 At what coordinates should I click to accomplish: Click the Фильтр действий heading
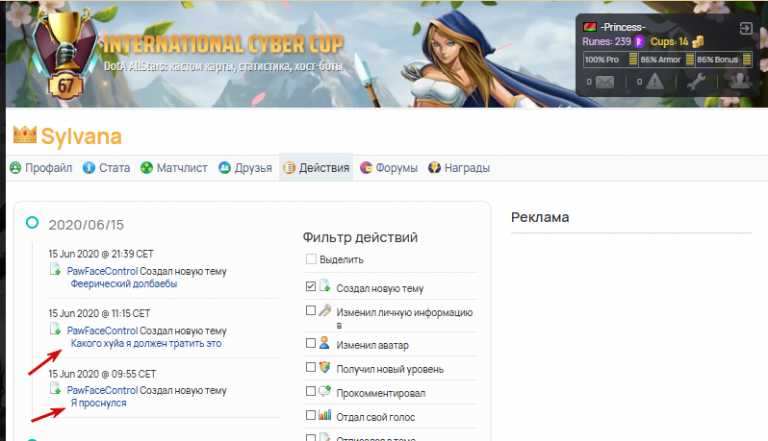(x=360, y=237)
